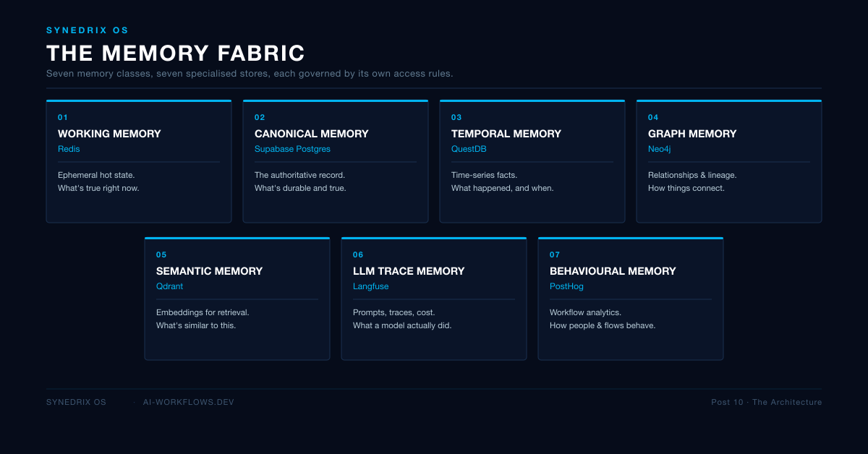Screen dimensions: 868x454
Task: Click the subtitle starting with 'Seven memory classes'
Action: [250, 74]
